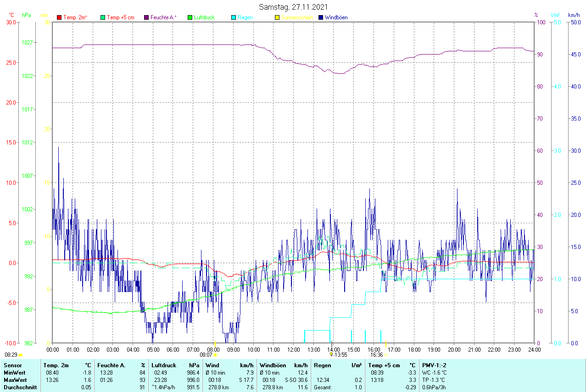This screenshot has width=586, height=392.
Task: Click the '0.6hPa/3h' pressure change value
Action: [434, 387]
